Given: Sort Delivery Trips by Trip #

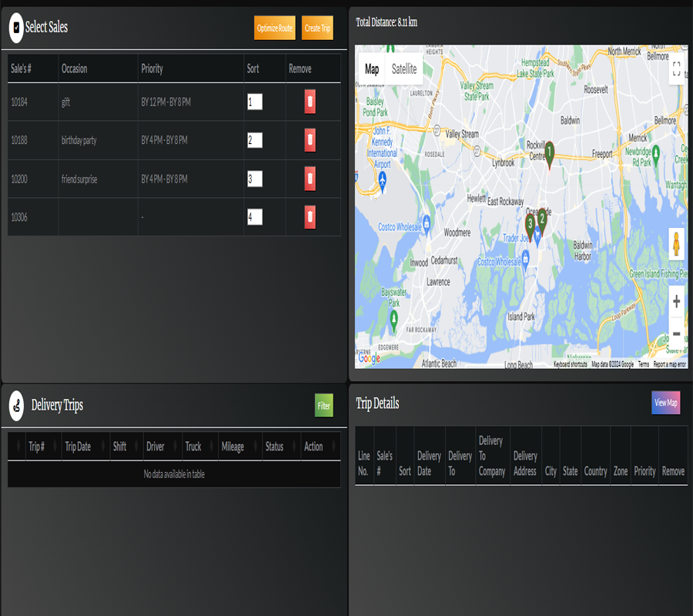Looking at the screenshot, I should point(43,447).
